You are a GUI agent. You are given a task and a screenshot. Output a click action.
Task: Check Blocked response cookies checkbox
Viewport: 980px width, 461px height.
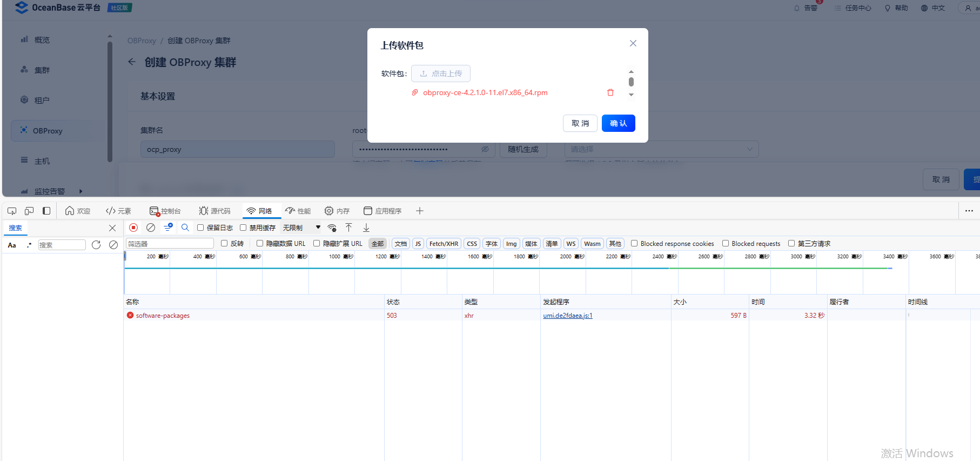(x=634, y=243)
